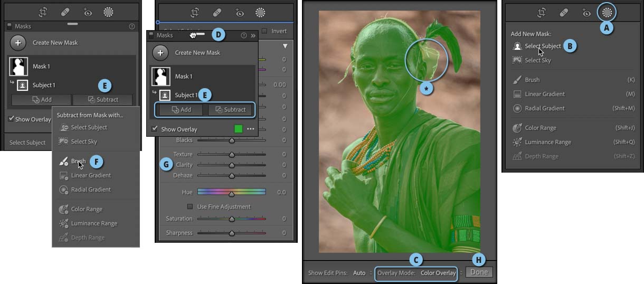This screenshot has width=644, height=284.
Task: Open help icon in floating Masks panel
Action: point(244,35)
